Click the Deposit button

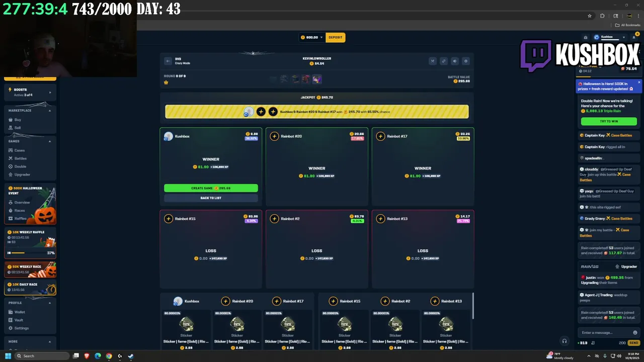[335, 37]
